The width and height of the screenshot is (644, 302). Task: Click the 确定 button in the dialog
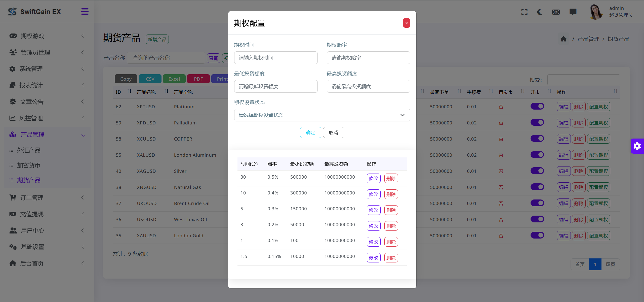point(310,132)
